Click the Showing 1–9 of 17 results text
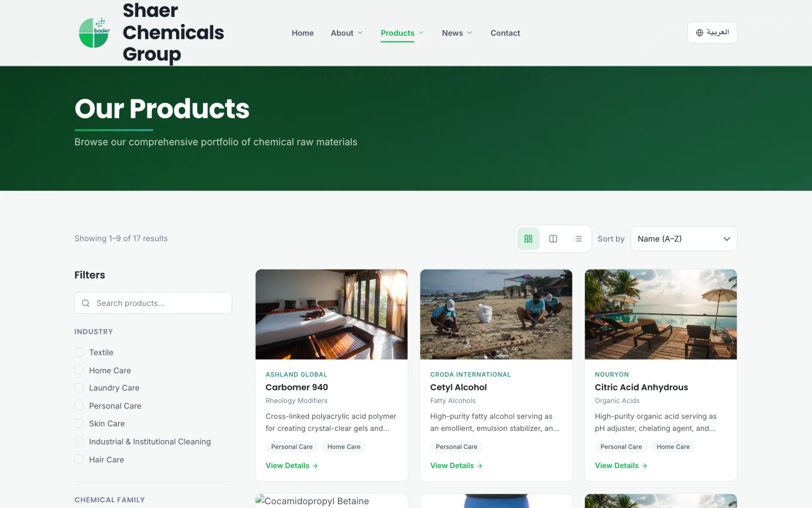This screenshot has height=508, width=812. coord(121,238)
